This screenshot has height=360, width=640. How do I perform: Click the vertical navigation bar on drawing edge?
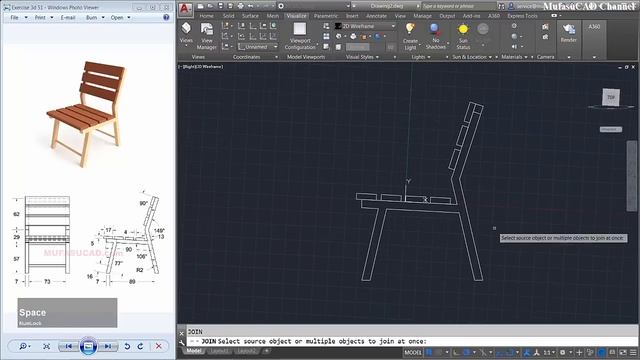click(631, 176)
